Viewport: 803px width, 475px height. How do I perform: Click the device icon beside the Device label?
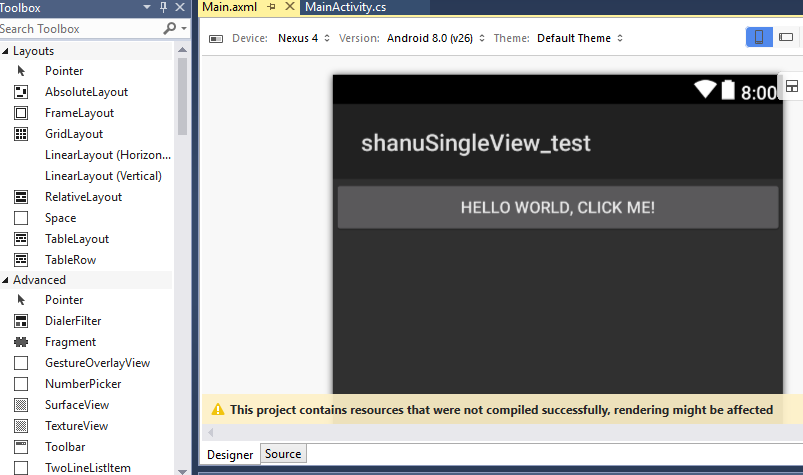coord(216,38)
